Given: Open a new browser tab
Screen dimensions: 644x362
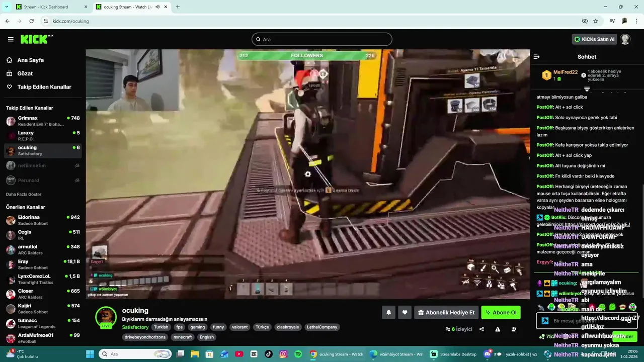Looking at the screenshot, I should coord(178,7).
